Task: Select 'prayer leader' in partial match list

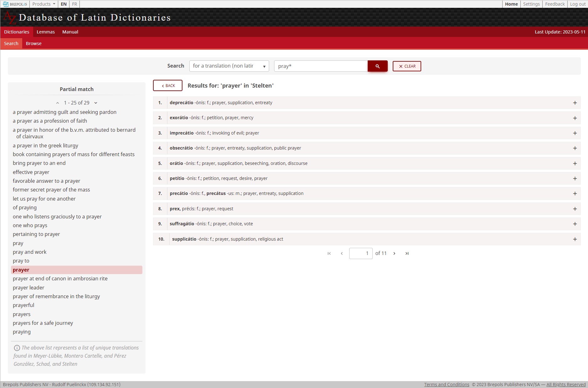Action: 28,288
